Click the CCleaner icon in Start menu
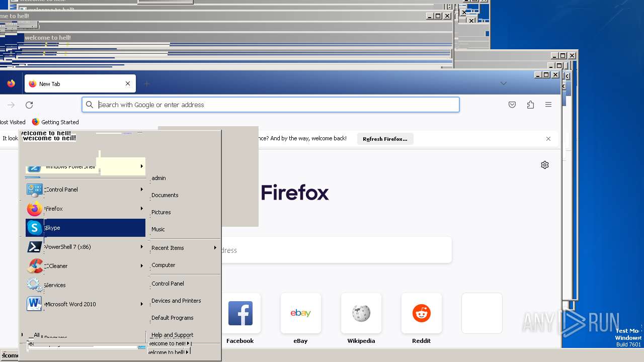The height and width of the screenshot is (362, 644). point(35,266)
